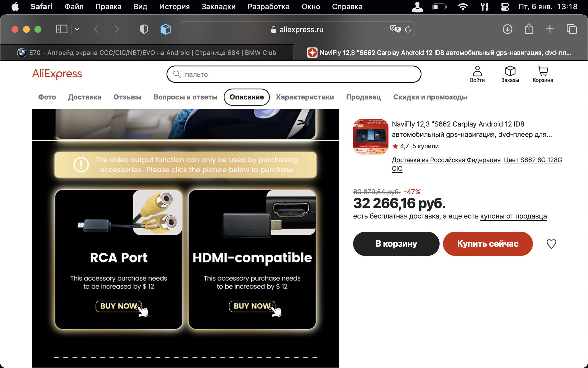Open the Характеристики section
Viewport: 588px width, 368px height.
[305, 97]
